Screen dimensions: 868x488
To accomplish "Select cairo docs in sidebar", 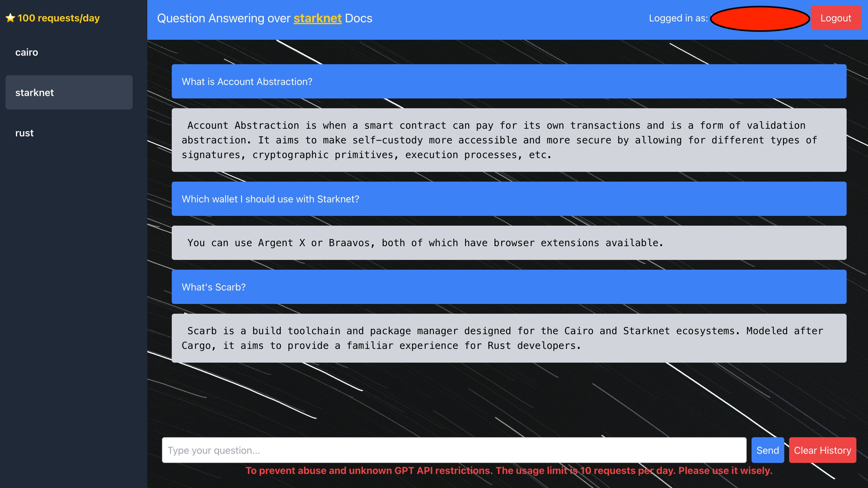I will [x=27, y=52].
